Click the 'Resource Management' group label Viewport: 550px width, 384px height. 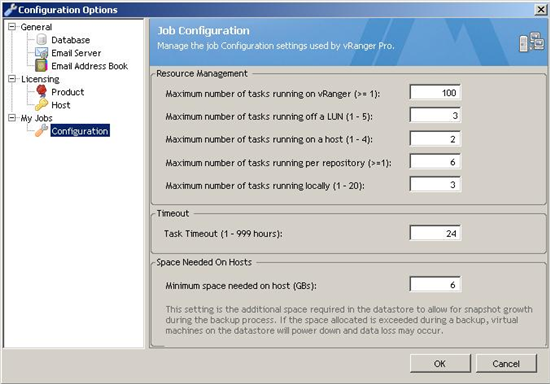pos(202,74)
